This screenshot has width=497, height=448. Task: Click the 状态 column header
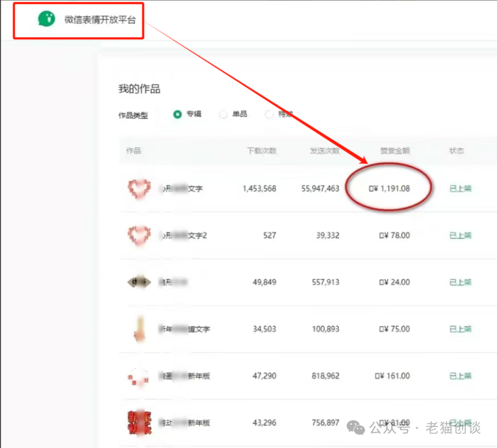(457, 151)
